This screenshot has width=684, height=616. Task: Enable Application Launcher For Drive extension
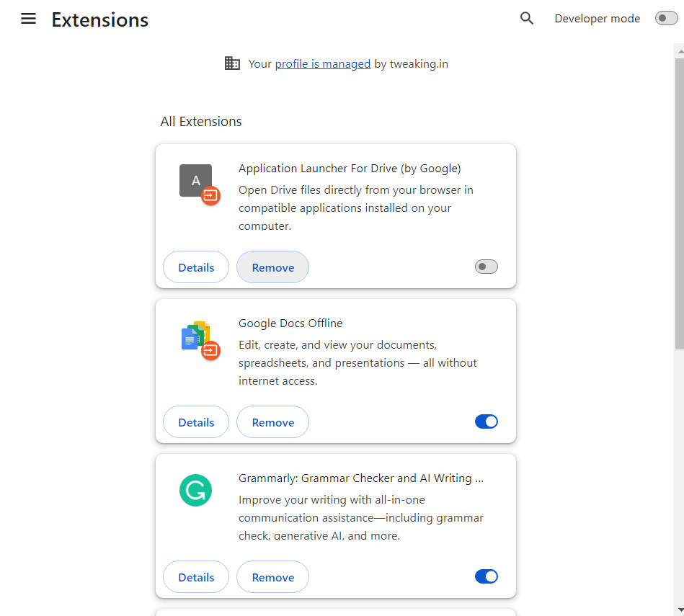487,267
